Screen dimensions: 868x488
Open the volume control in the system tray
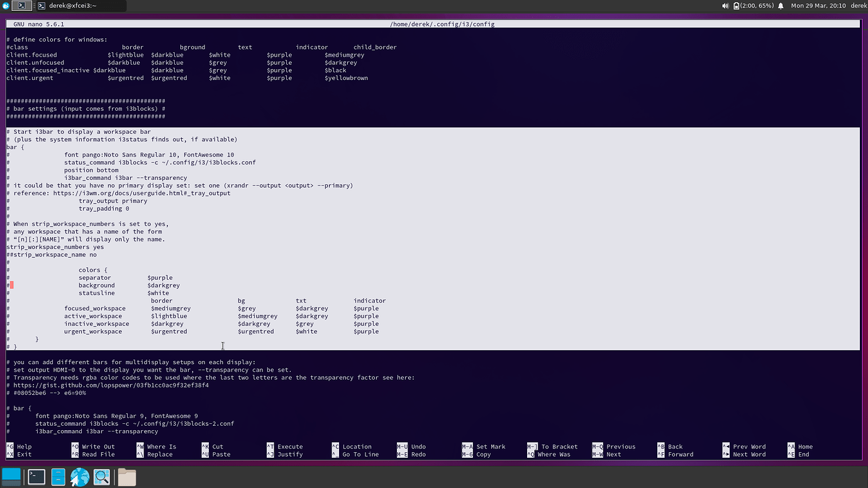(725, 6)
